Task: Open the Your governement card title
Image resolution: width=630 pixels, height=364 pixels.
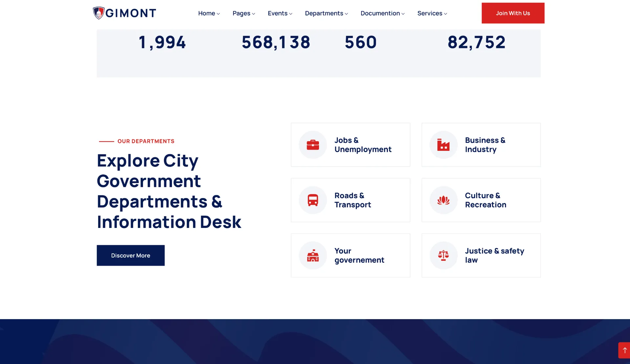Action: point(359,255)
